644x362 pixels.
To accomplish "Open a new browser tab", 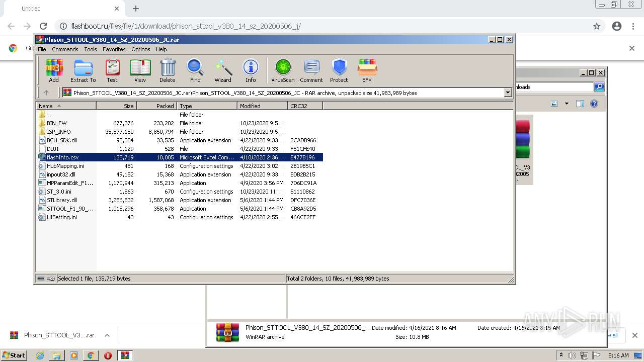I will [x=136, y=9].
